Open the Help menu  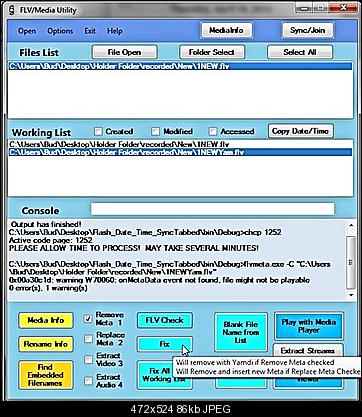coord(115,31)
